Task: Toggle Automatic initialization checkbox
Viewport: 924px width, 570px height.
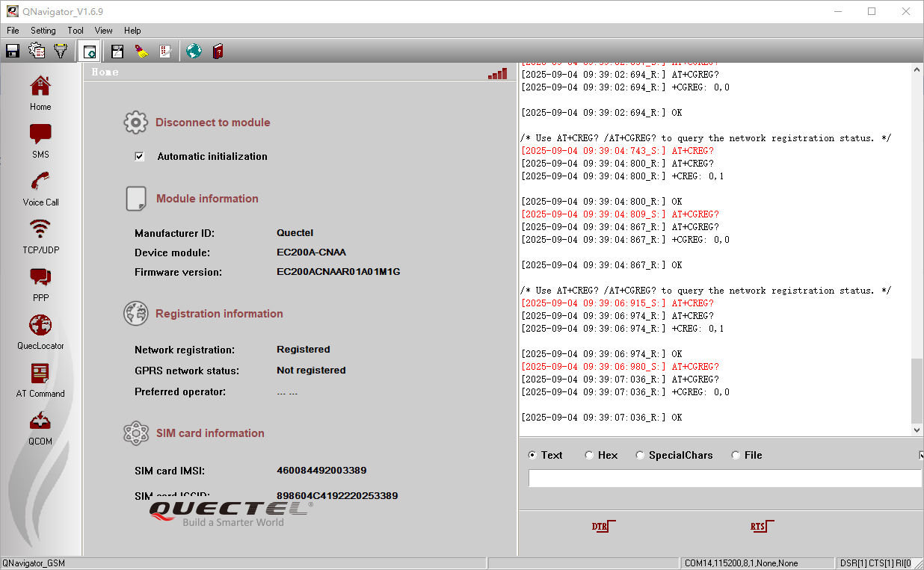Action: click(x=139, y=156)
